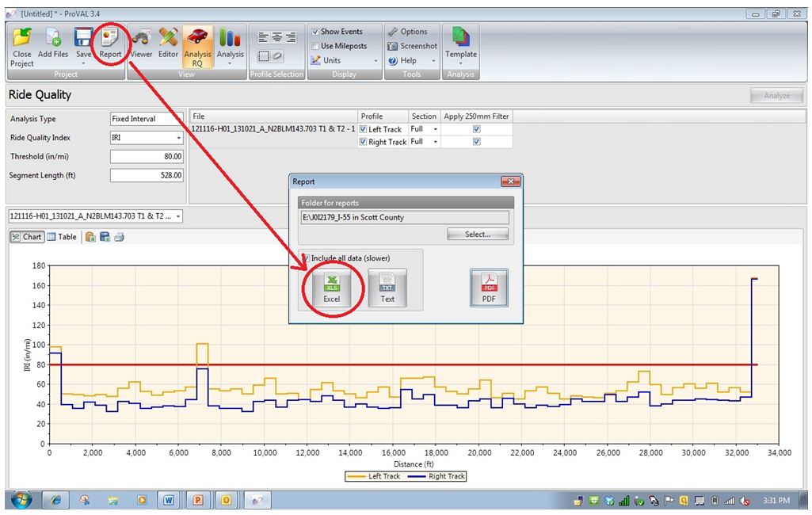Export report as PDF
Viewport: 812px width, 515px height.
pos(489,288)
